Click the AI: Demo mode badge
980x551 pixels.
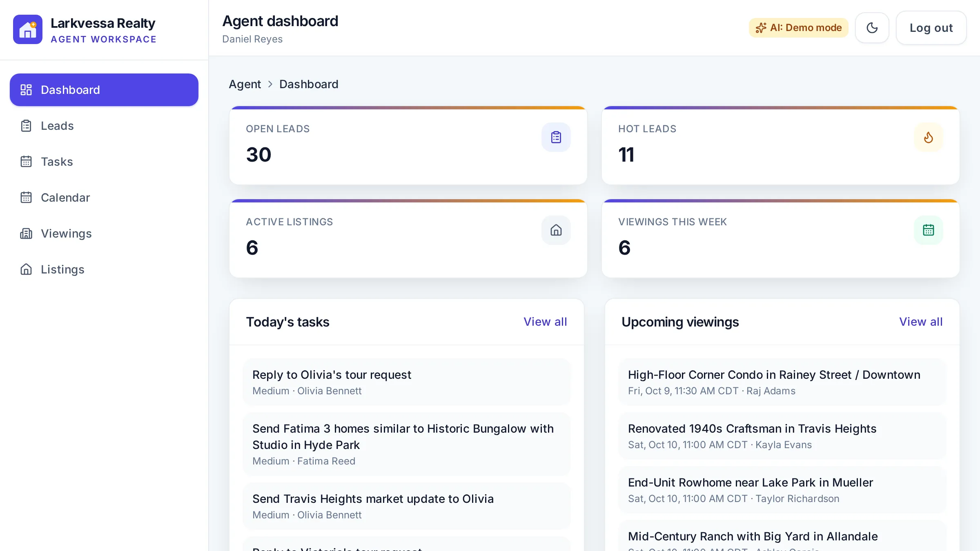[799, 28]
